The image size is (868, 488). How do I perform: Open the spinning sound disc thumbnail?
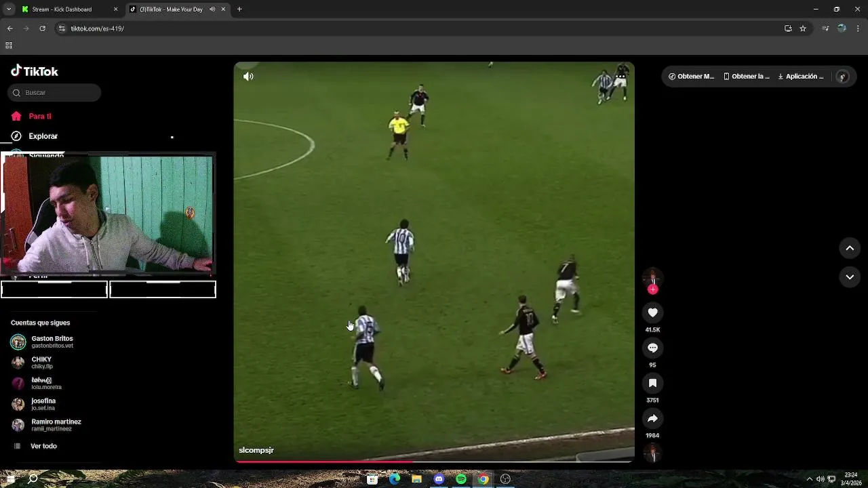click(652, 453)
